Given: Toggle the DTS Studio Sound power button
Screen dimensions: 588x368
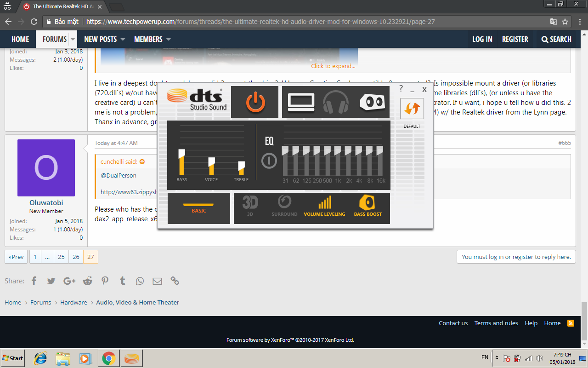Looking at the screenshot, I should (x=255, y=102).
